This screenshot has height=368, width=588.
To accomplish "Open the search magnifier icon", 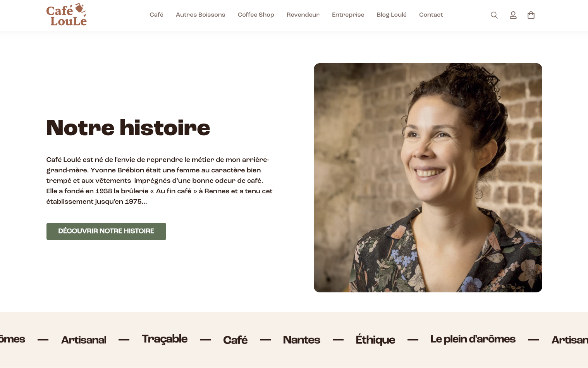I will 494,15.
